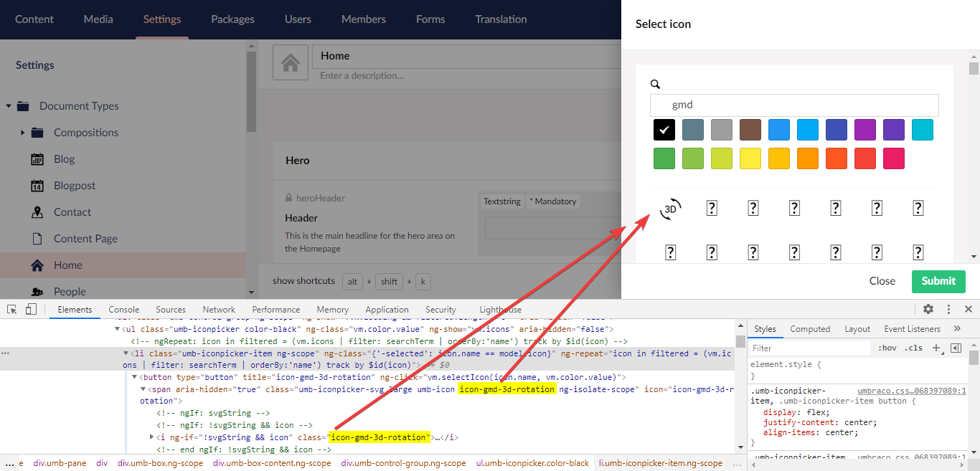Click the Blog document type calendar icon
The width and height of the screenshot is (980, 471).
[38, 159]
